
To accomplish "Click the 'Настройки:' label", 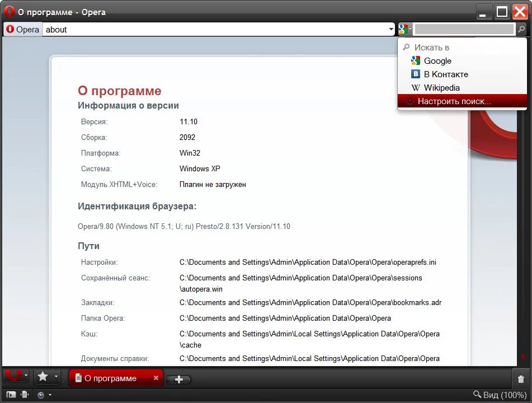I will pyautogui.click(x=99, y=262).
